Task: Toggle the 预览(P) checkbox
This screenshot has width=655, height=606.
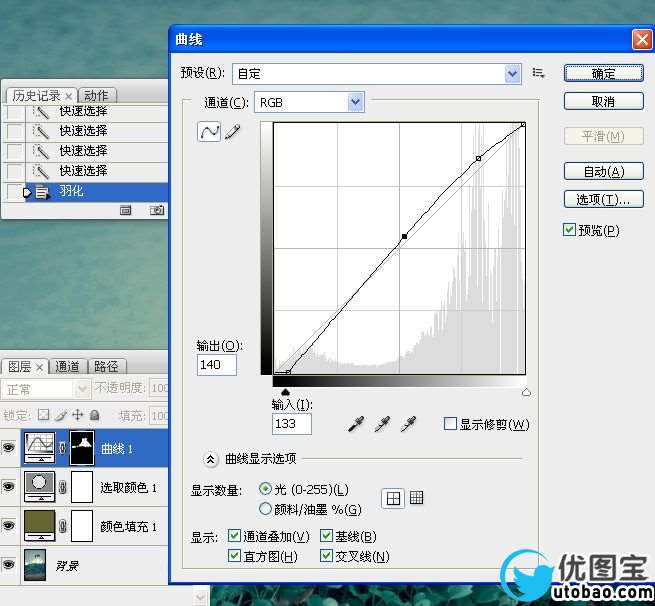Action: (569, 229)
